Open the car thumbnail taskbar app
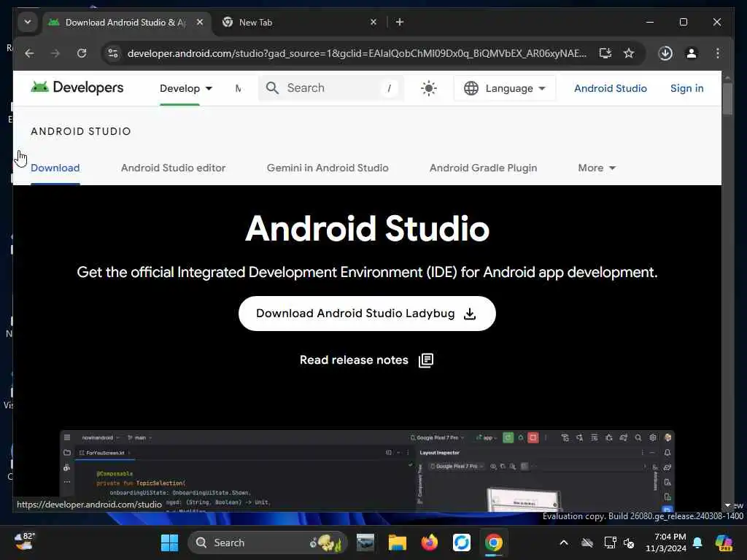This screenshot has width=747, height=560. click(x=365, y=542)
